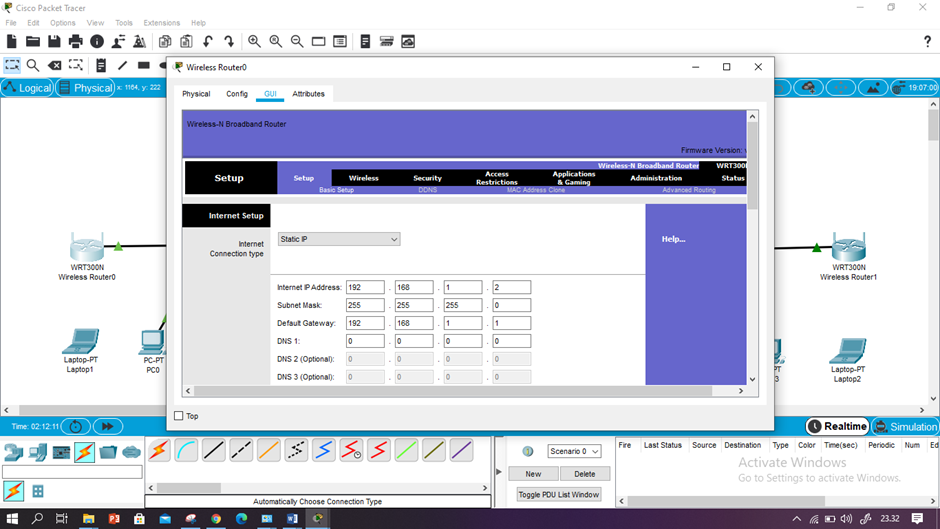Open the Extensions menu
This screenshot has width=940, height=529.
(x=161, y=23)
